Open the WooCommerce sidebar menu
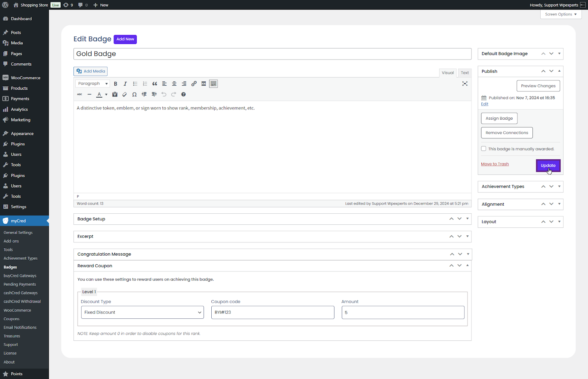This screenshot has width=588, height=379. (x=25, y=78)
